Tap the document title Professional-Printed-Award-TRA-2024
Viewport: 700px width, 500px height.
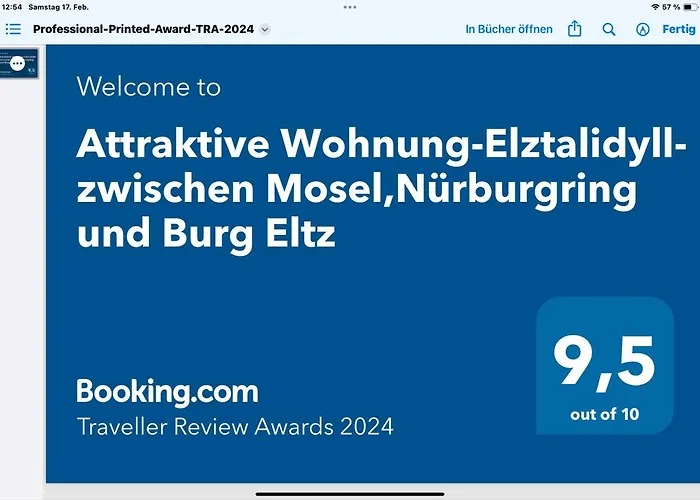coord(143,29)
